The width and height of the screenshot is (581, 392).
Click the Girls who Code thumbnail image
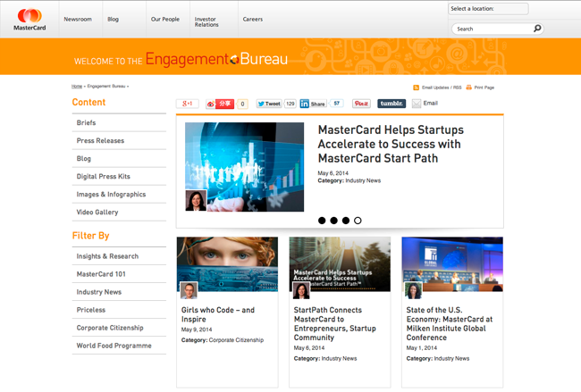(227, 264)
